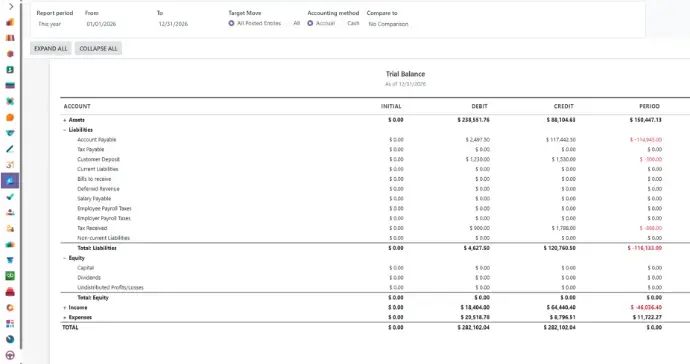Open the green S app icon in sidebar
Image resolution: width=690 pixels, height=364 pixels.
[10, 70]
